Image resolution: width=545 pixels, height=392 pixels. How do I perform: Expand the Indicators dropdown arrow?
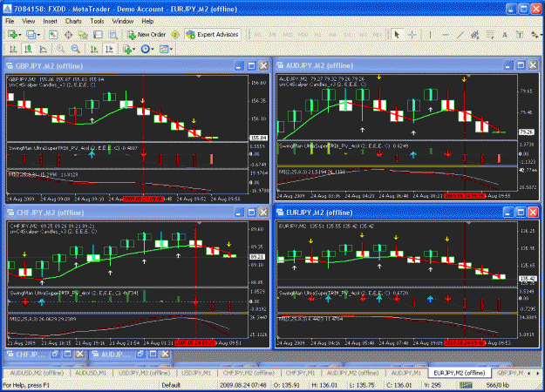tap(134, 50)
